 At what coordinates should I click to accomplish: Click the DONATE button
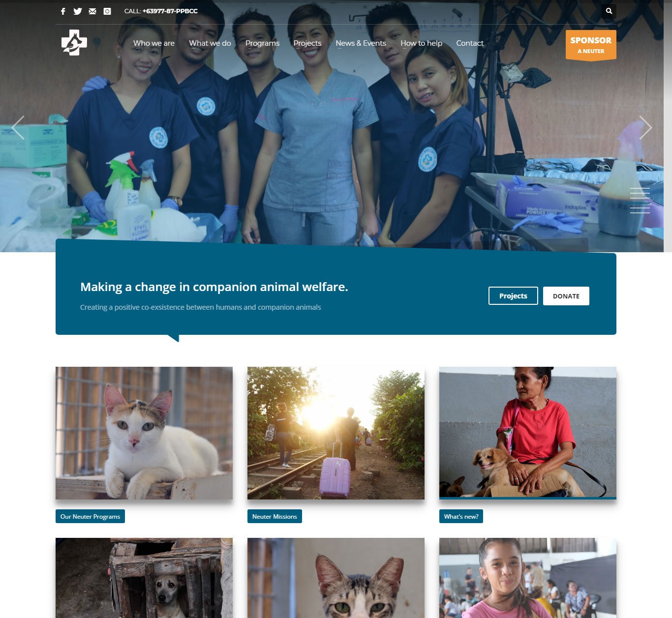pos(566,296)
